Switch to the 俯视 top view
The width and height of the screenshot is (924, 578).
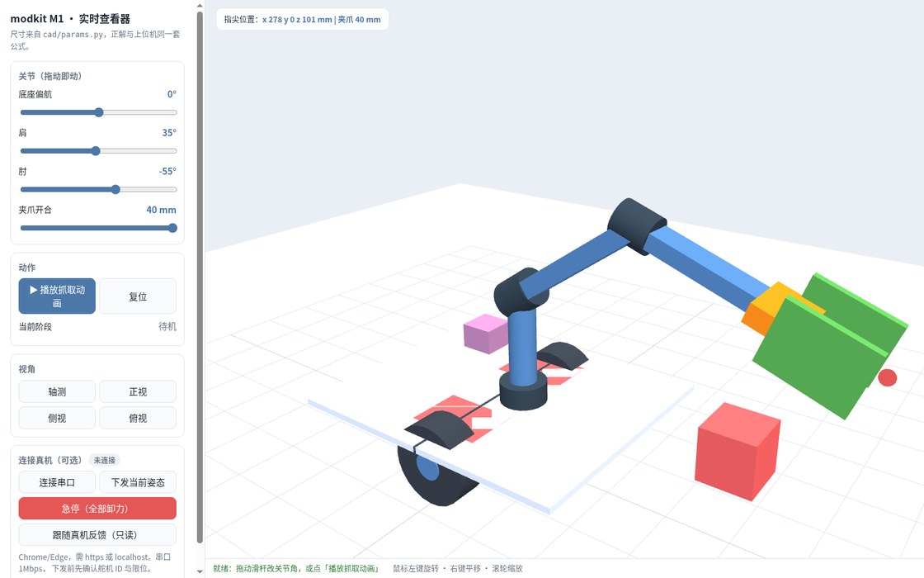(x=138, y=418)
